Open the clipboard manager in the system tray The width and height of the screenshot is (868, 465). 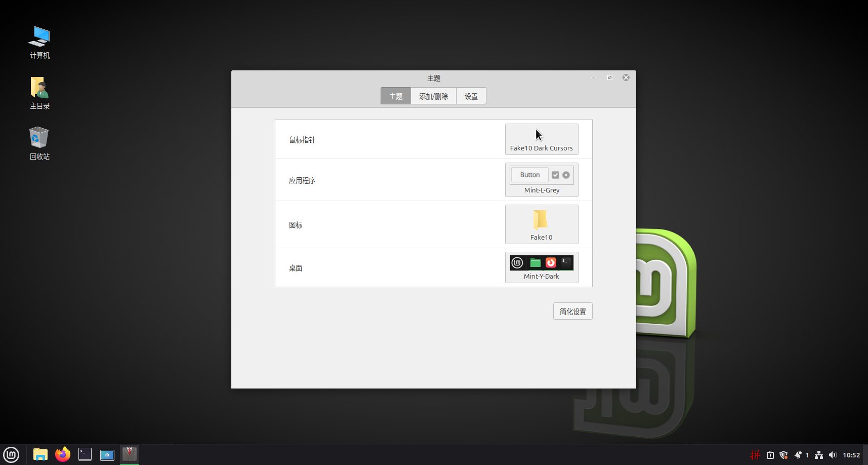(770, 455)
